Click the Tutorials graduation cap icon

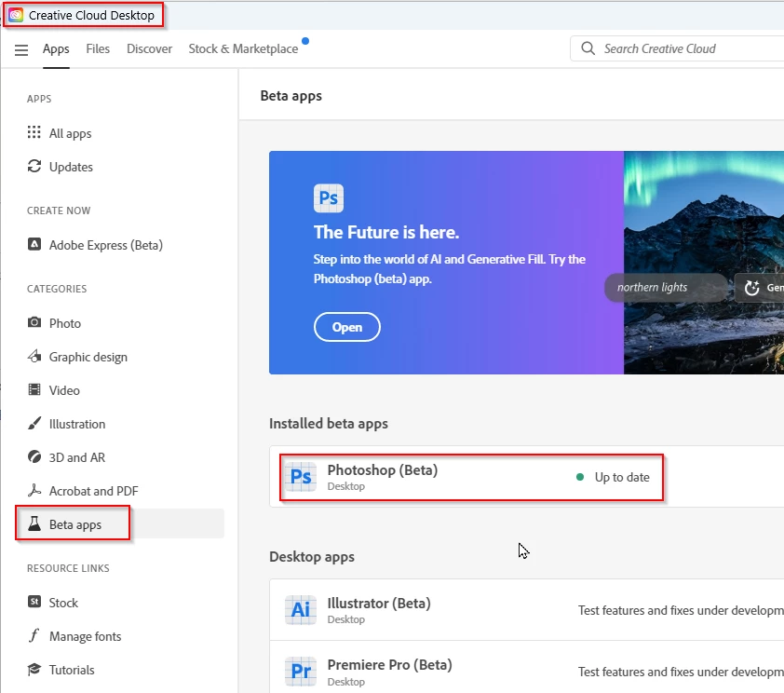click(34, 669)
